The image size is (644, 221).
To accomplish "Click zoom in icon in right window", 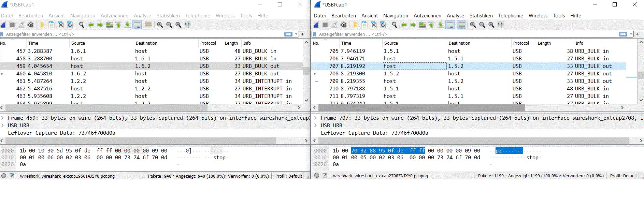I will pos(473,25).
